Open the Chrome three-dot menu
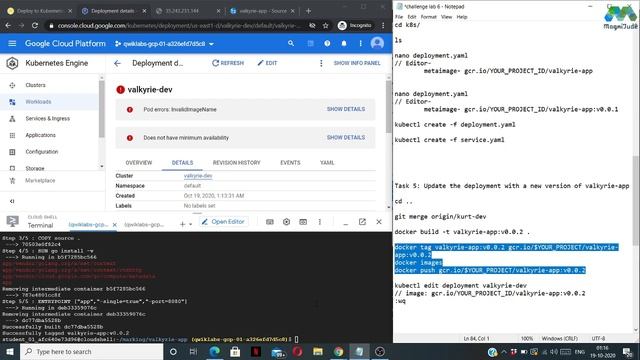The width and height of the screenshot is (640, 360). (x=383, y=25)
